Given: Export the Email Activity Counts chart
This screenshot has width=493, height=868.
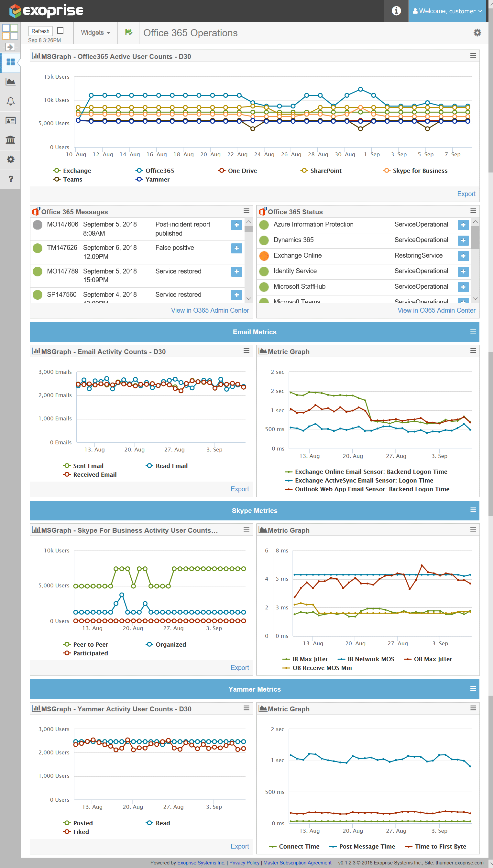Looking at the screenshot, I should (239, 489).
